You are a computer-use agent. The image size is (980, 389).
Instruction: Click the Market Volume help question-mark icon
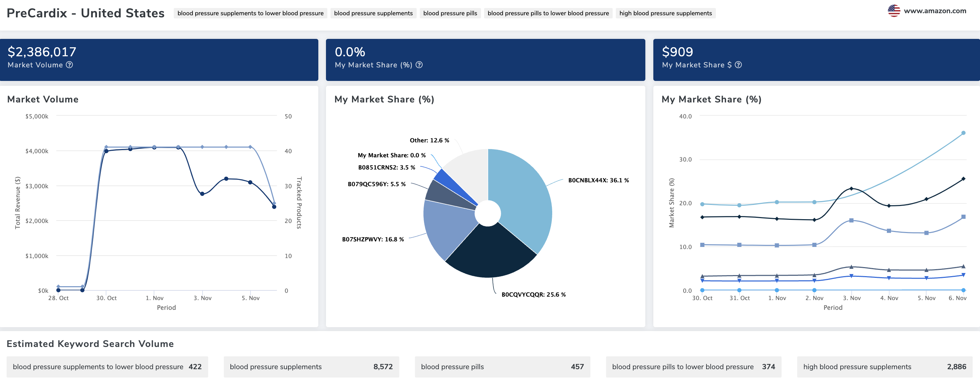tap(69, 65)
